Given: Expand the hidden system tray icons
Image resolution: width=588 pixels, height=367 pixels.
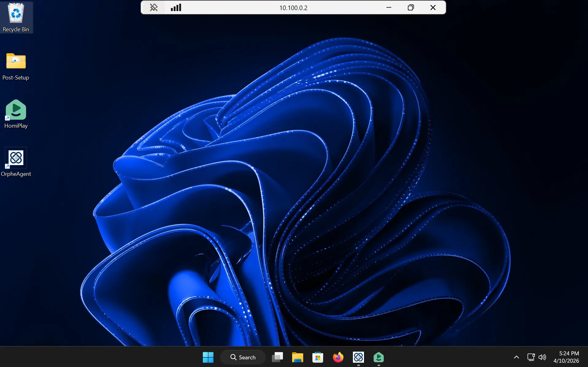Looking at the screenshot, I should [516, 357].
